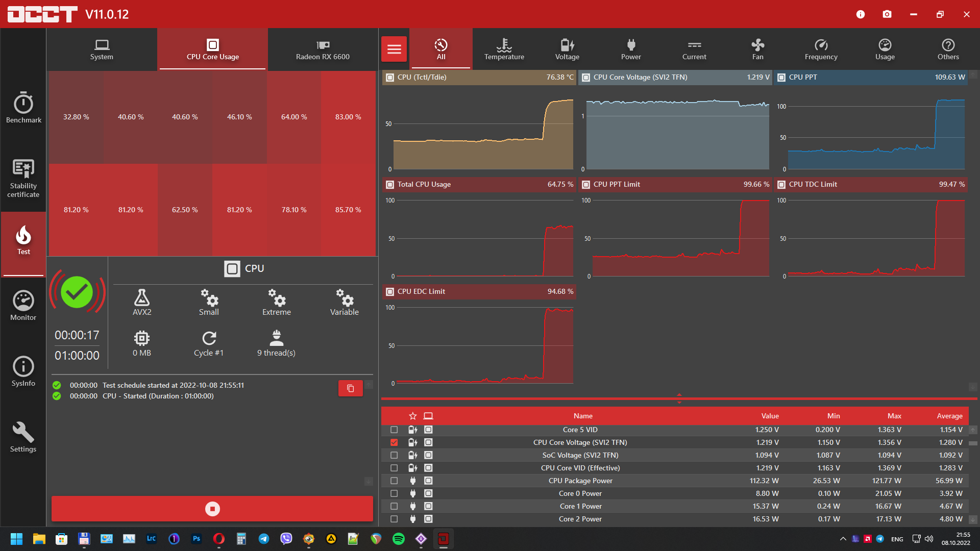The height and width of the screenshot is (551, 980).
Task: Open the Monitor section in sidebar
Action: click(23, 306)
